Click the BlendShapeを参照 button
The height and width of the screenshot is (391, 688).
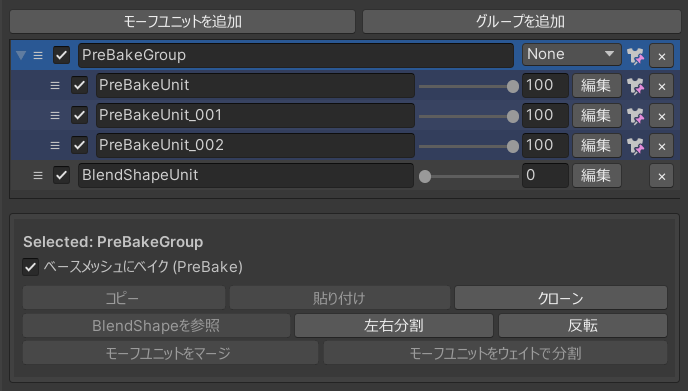(x=156, y=326)
